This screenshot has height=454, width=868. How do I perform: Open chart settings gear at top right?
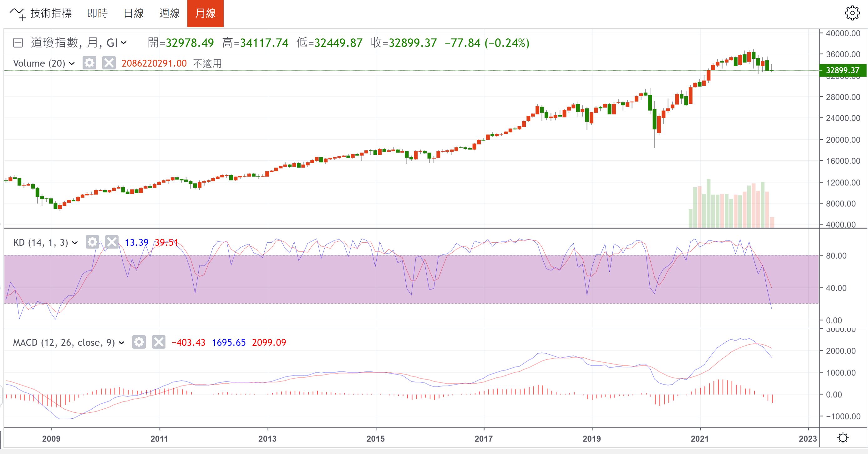pos(852,13)
